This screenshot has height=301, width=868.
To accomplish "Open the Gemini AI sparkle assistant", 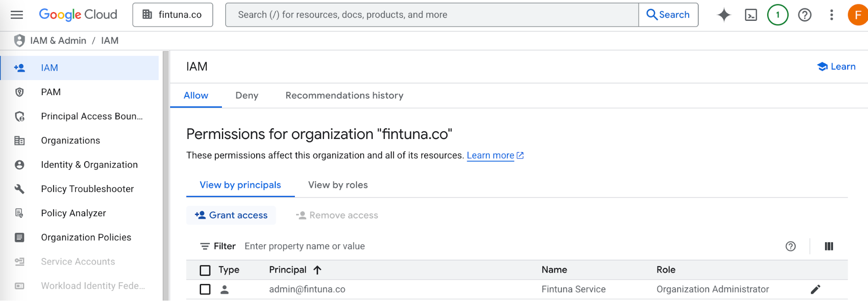I will (724, 15).
